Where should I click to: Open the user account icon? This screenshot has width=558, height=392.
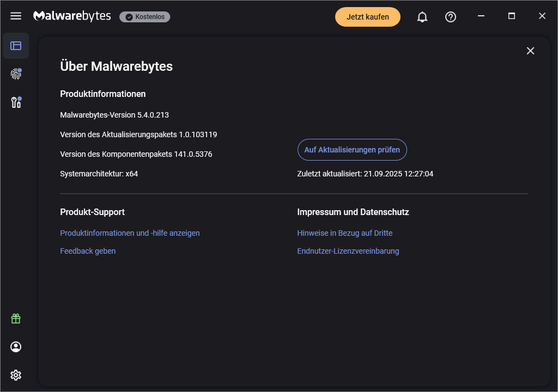click(16, 347)
